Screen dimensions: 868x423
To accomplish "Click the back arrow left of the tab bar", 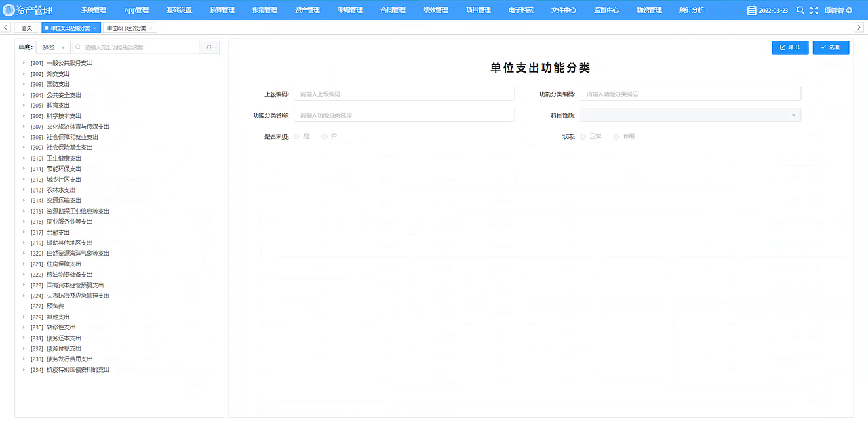I will coord(6,28).
